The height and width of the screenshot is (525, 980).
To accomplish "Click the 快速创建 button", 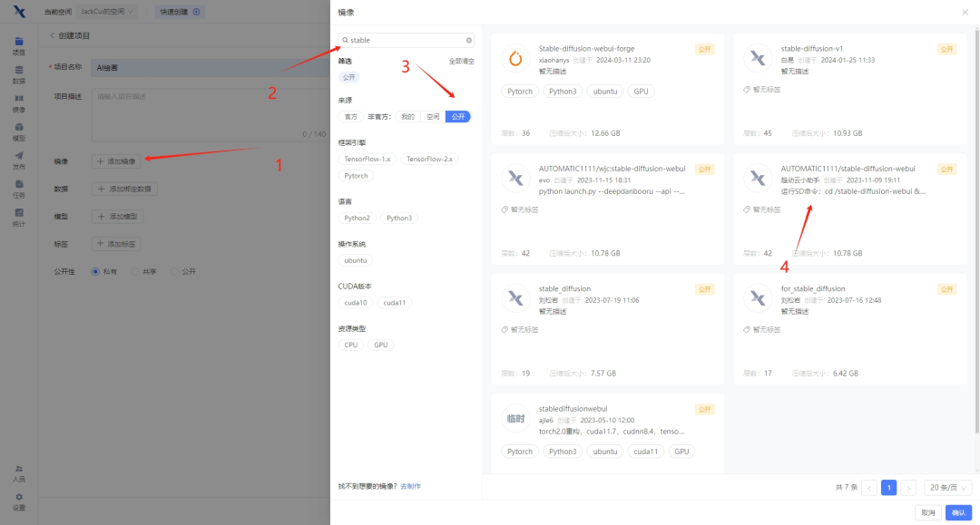I will pyautogui.click(x=180, y=11).
